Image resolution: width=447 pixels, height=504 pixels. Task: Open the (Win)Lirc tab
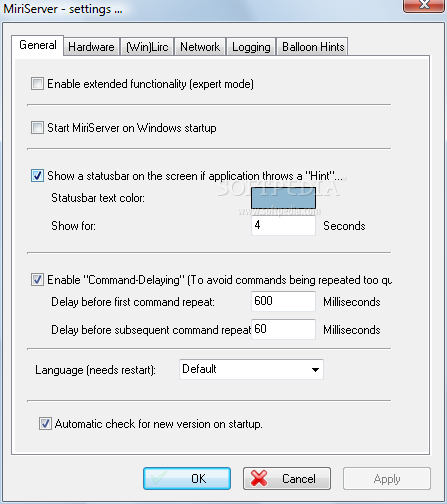[147, 47]
